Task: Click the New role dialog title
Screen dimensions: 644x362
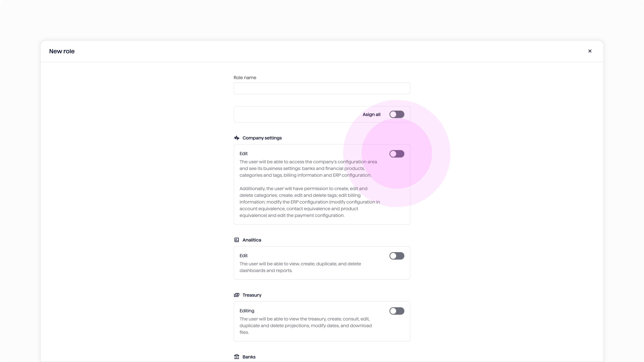Action: tap(62, 51)
